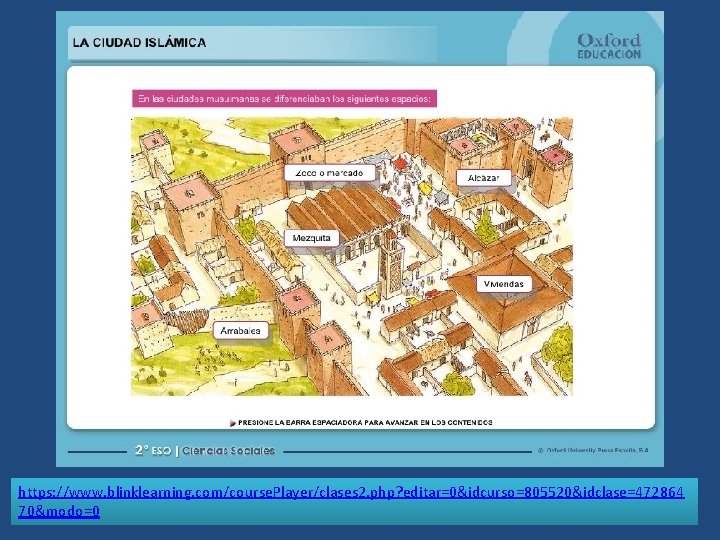Viewport: 720px width, 540px height.
Task: Click the pink 'En las ciudades musulmanas' banner
Action: pos(285,99)
